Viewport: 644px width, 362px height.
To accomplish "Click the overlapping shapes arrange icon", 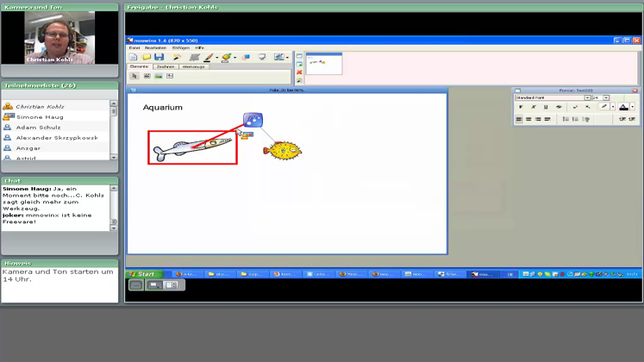I will click(246, 57).
